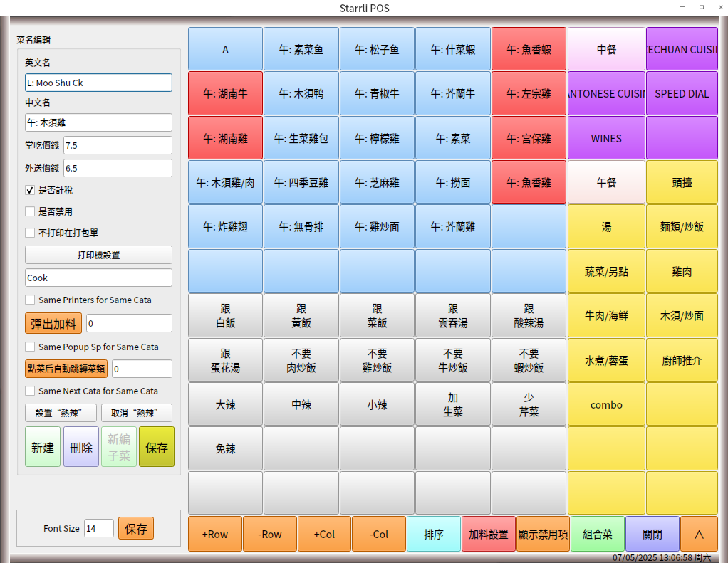
Task: Click the 英文名 English name field
Action: tap(98, 83)
